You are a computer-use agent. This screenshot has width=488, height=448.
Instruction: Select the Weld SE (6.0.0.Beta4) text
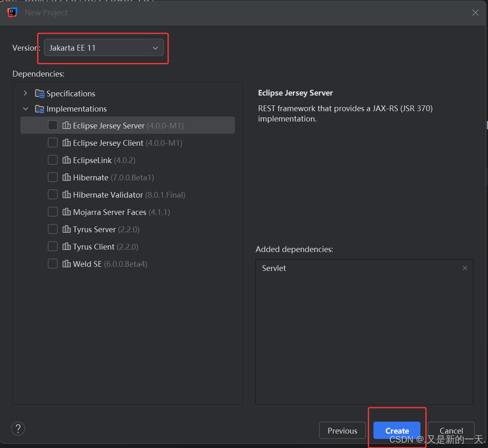pyautogui.click(x=110, y=264)
